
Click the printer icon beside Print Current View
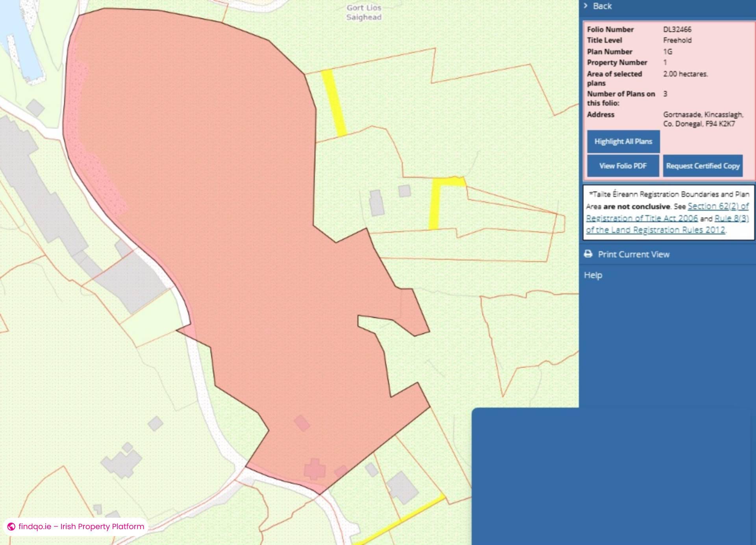coord(588,254)
